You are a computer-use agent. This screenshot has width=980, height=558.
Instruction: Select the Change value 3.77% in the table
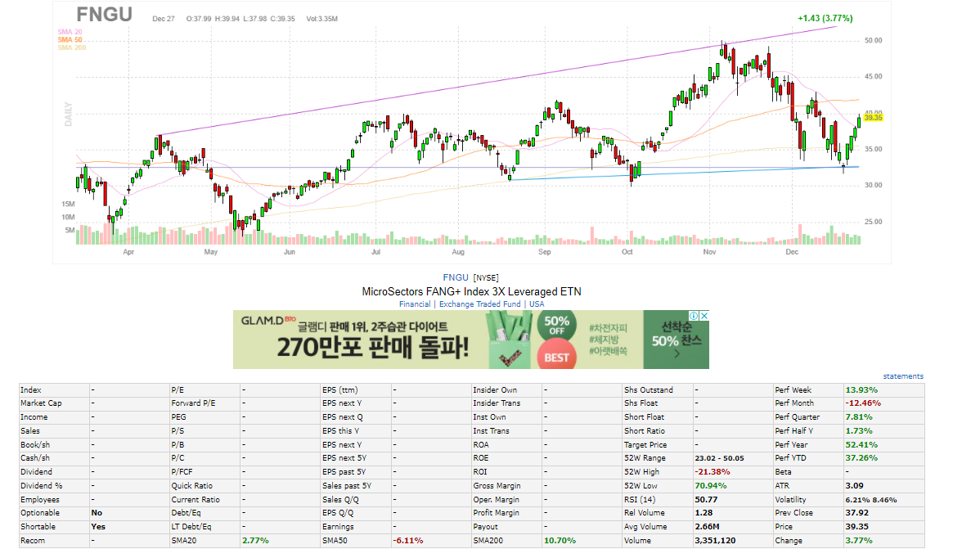(x=859, y=541)
